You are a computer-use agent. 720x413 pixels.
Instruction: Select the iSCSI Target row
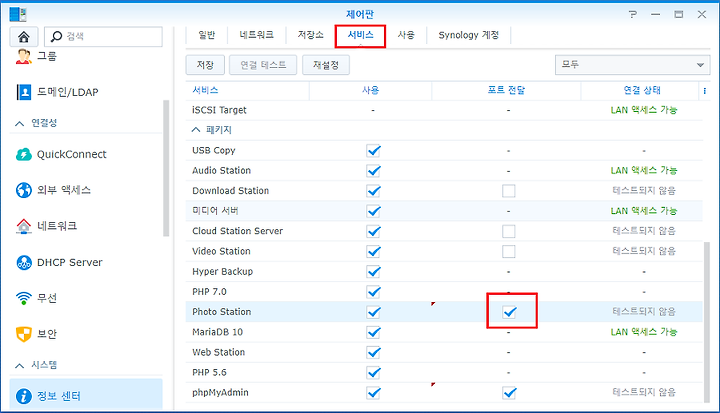point(444,110)
